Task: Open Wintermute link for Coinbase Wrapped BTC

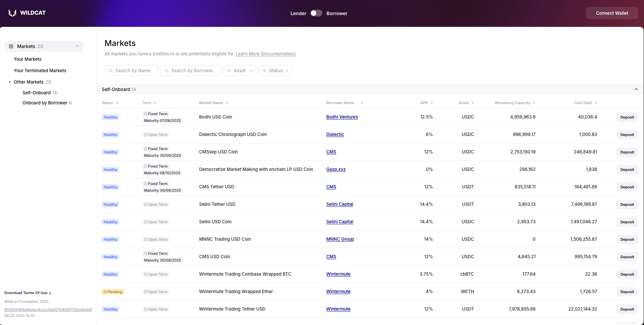Action: [x=338, y=274]
